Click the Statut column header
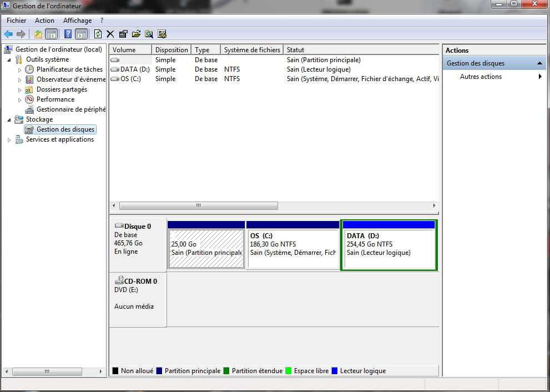Viewport: 550px width, 392px height. click(295, 50)
